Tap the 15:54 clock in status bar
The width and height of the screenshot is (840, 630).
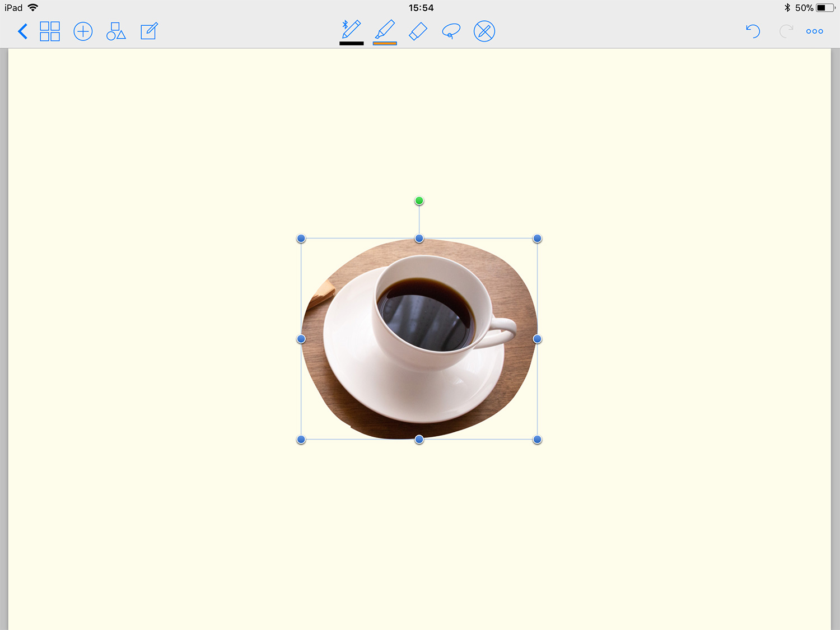click(421, 8)
